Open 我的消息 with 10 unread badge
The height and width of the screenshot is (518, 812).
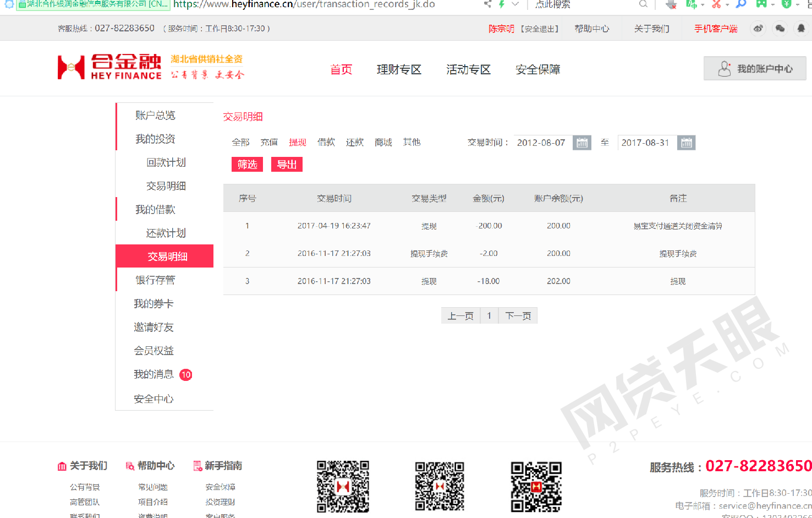(154, 375)
